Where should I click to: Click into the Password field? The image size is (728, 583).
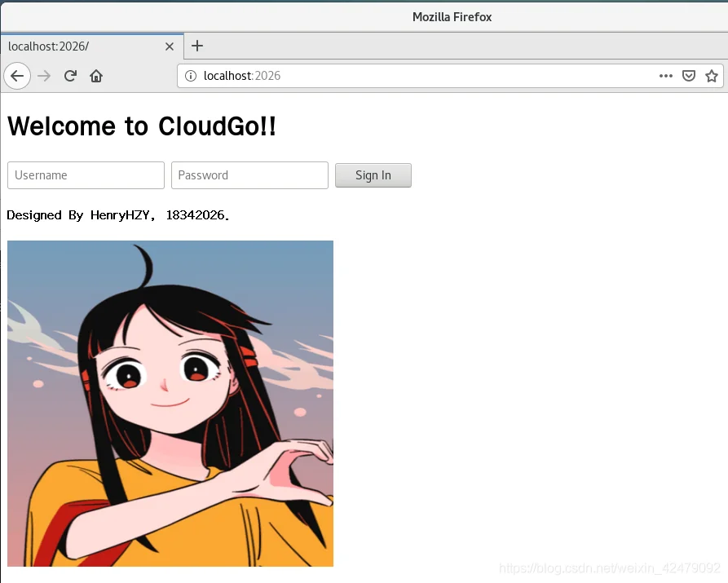pyautogui.click(x=249, y=175)
